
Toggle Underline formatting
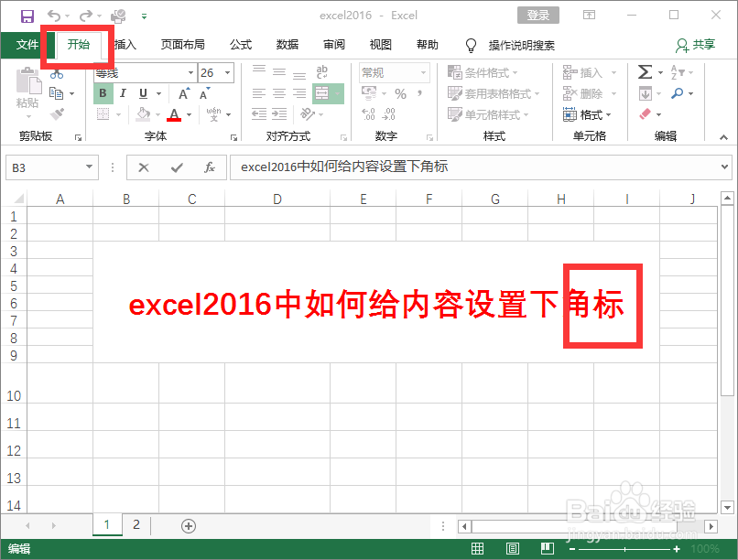click(x=143, y=93)
